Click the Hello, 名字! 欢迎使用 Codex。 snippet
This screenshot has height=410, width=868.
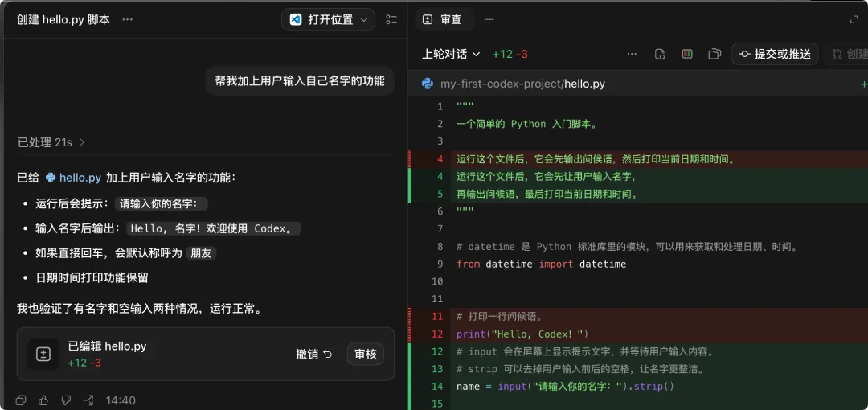coord(213,228)
